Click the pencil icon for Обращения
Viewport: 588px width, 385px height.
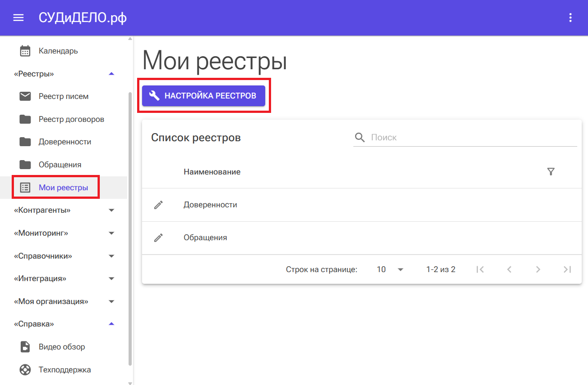pyautogui.click(x=158, y=237)
